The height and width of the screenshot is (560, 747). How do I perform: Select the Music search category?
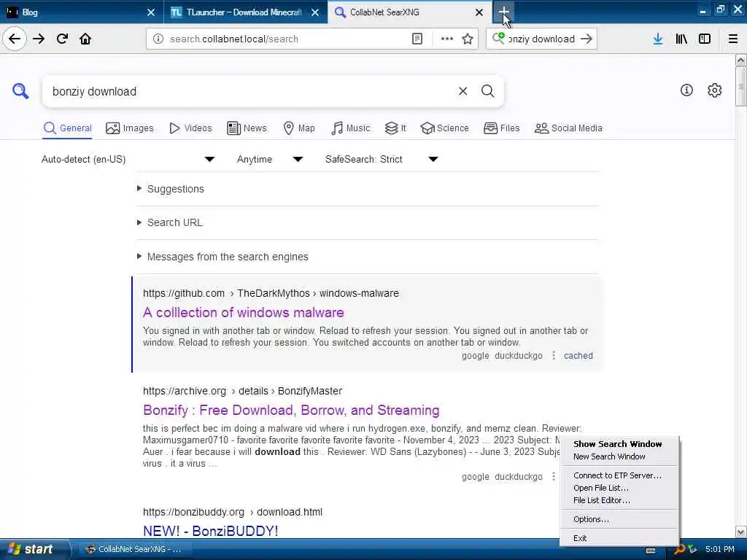(350, 128)
